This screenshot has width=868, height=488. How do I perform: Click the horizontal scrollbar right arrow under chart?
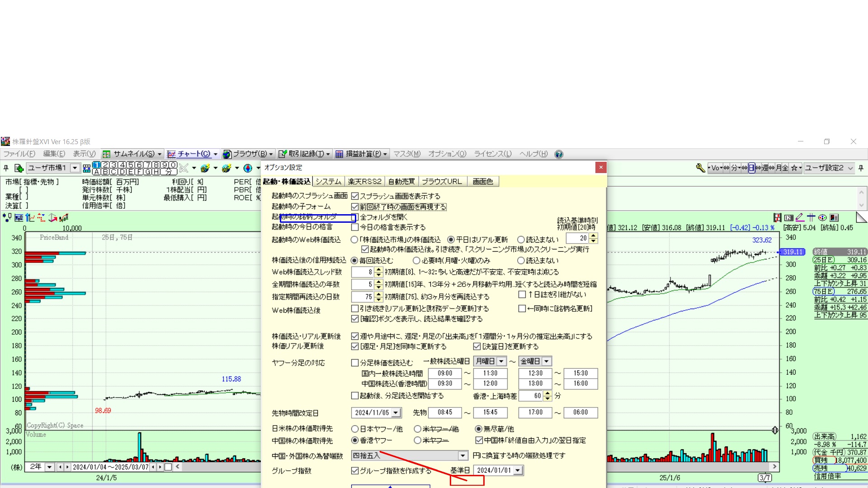(774, 467)
